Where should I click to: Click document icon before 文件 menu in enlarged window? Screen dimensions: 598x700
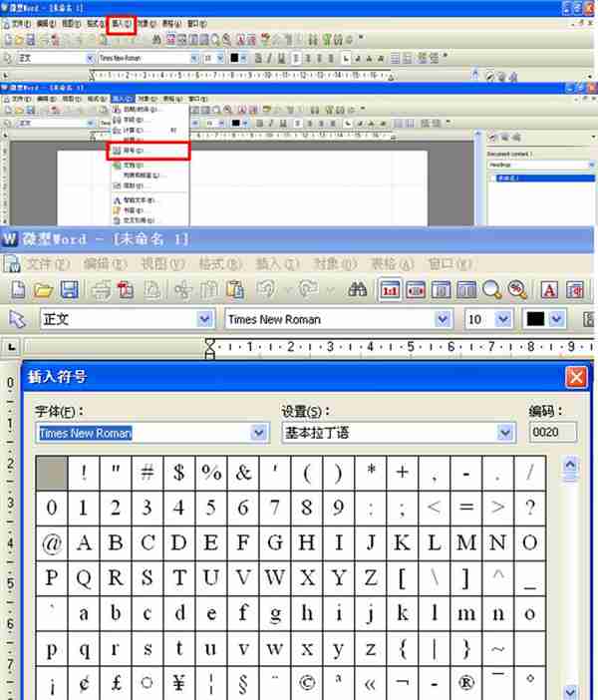tap(12, 264)
